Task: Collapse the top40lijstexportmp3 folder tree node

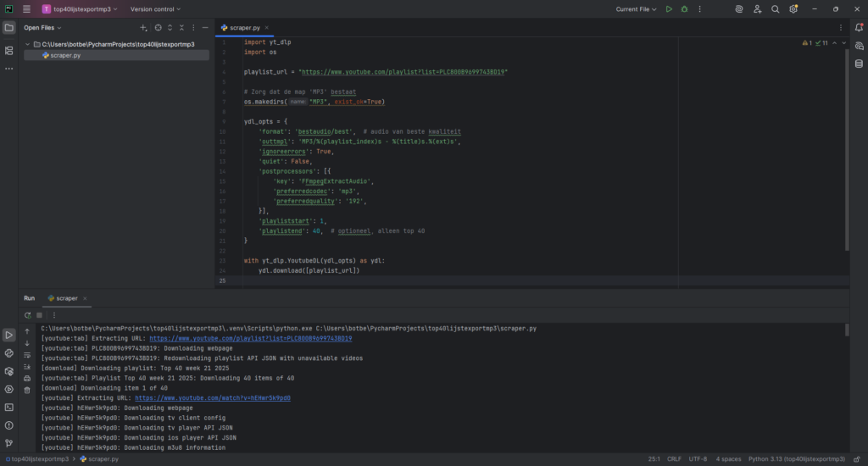Action: point(28,44)
